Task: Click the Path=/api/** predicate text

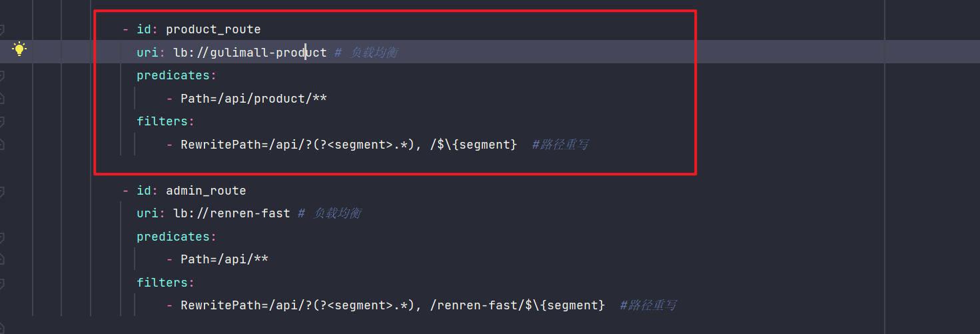Action: [225, 259]
